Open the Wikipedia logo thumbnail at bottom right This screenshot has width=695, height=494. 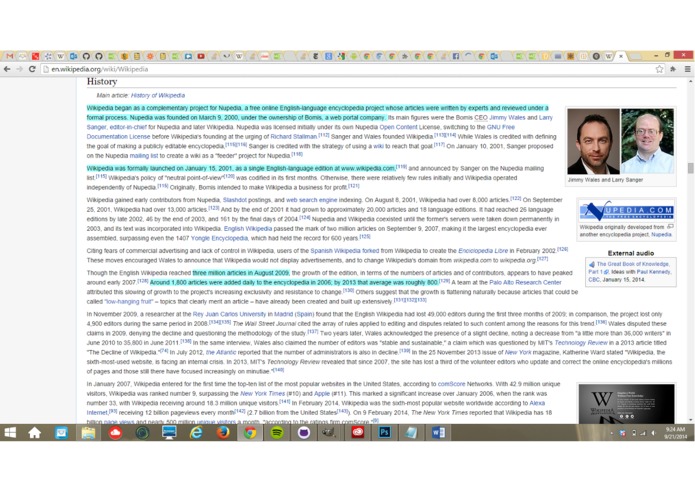pos(626,404)
